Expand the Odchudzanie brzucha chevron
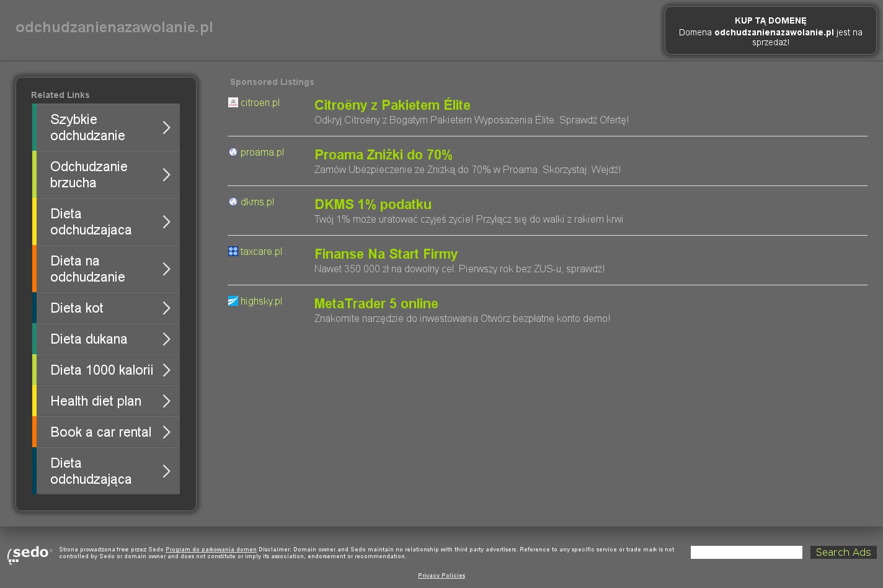Image resolution: width=883 pixels, height=588 pixels. [x=166, y=174]
